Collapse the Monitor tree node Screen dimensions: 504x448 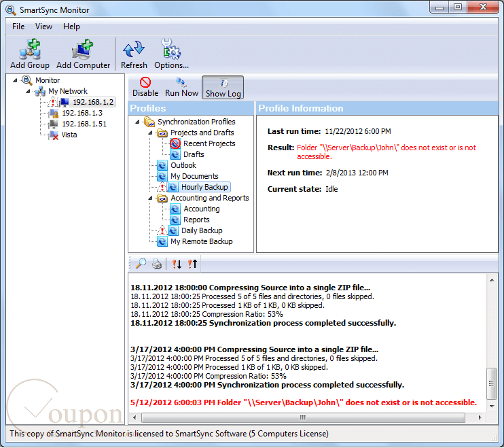15,80
